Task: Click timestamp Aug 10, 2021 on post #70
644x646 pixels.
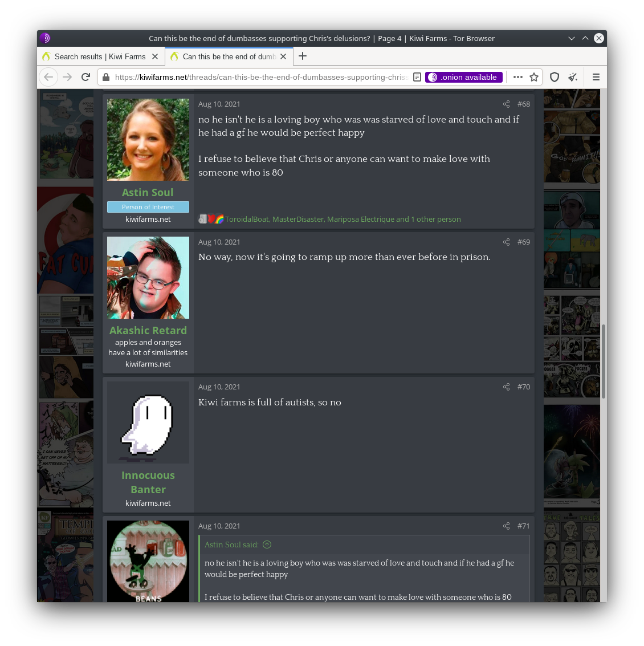Action: point(219,387)
